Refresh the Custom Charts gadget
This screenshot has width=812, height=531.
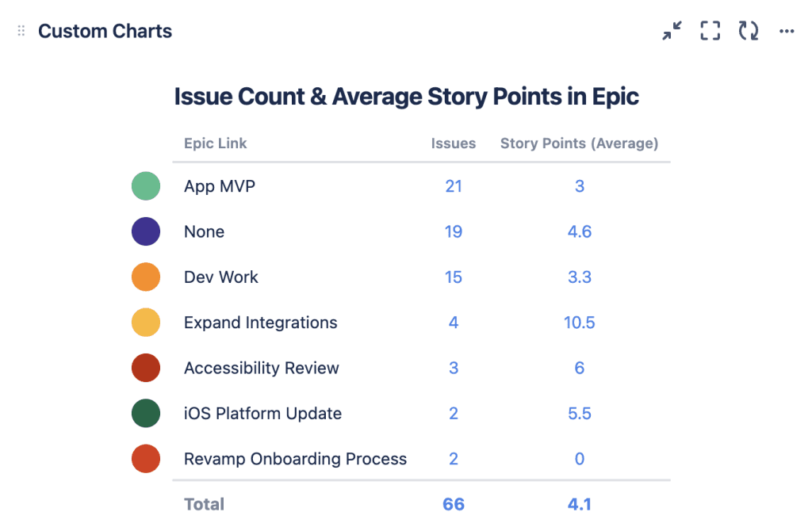[x=749, y=31]
